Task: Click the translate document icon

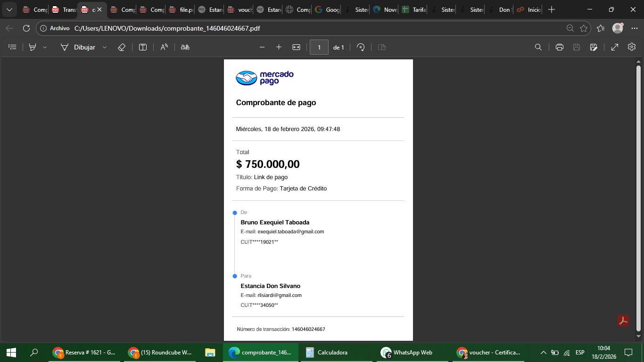Action: click(x=185, y=47)
